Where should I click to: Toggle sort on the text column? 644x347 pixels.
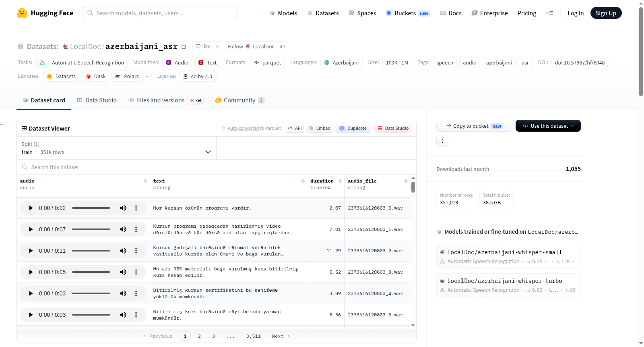click(303, 181)
